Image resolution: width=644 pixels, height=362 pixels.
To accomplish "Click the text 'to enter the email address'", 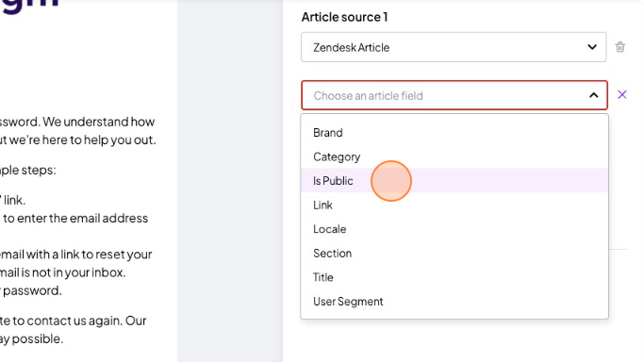I will [75, 218].
